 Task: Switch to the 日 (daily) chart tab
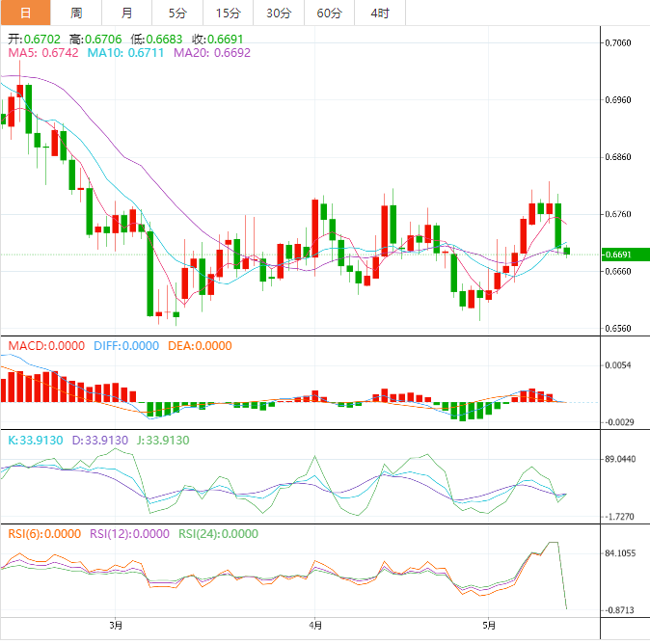click(x=26, y=13)
